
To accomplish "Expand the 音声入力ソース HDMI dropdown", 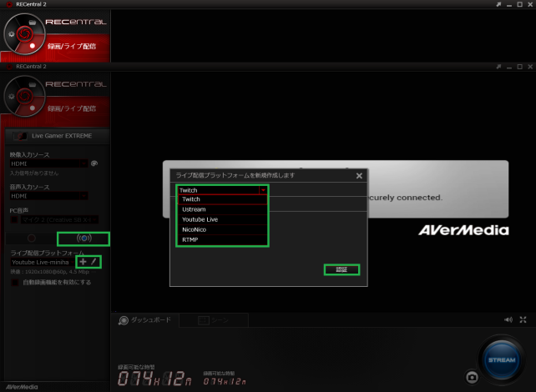I will click(83, 196).
